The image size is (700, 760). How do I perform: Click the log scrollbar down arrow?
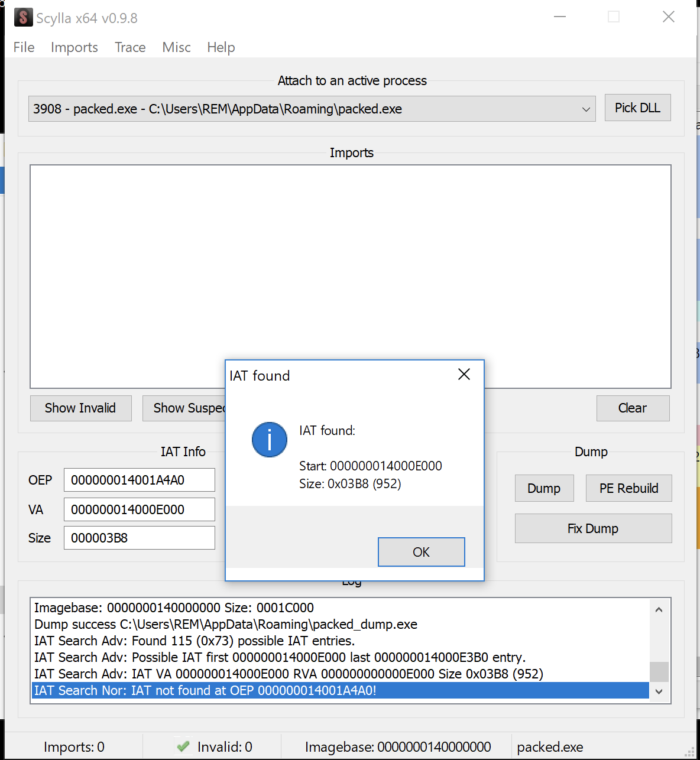click(659, 691)
